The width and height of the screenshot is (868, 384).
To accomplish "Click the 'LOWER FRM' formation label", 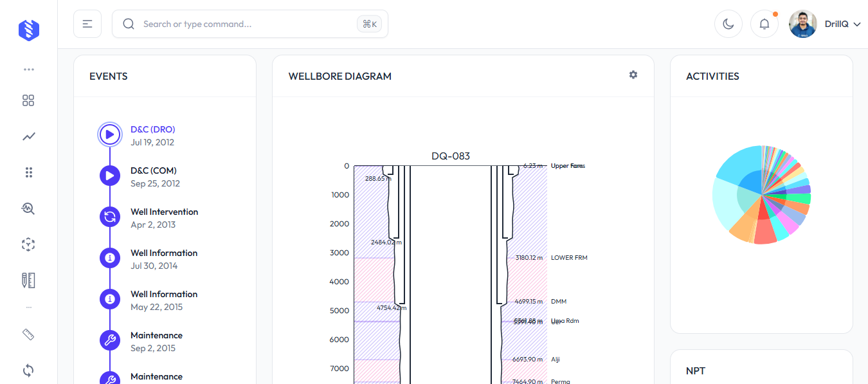I will 569,258.
